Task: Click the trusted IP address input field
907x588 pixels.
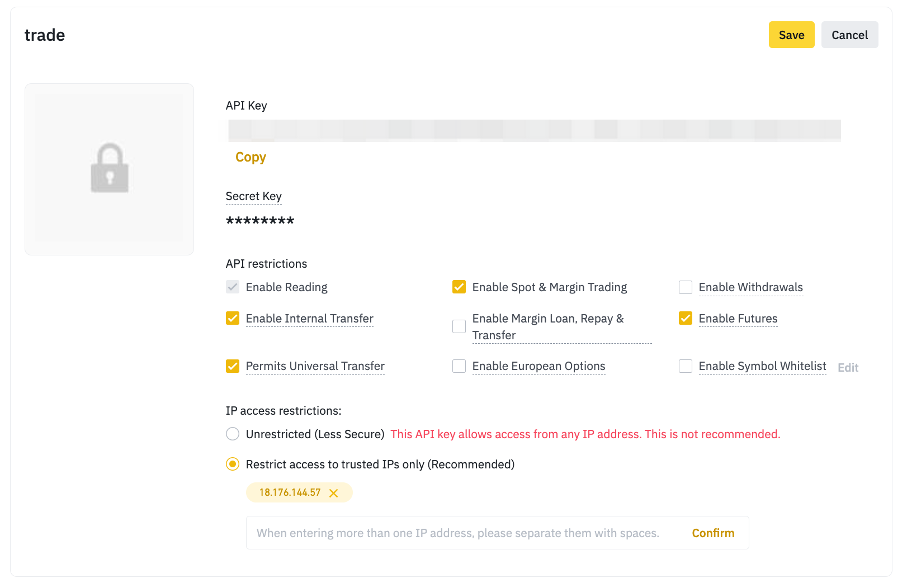Action: tap(459, 533)
